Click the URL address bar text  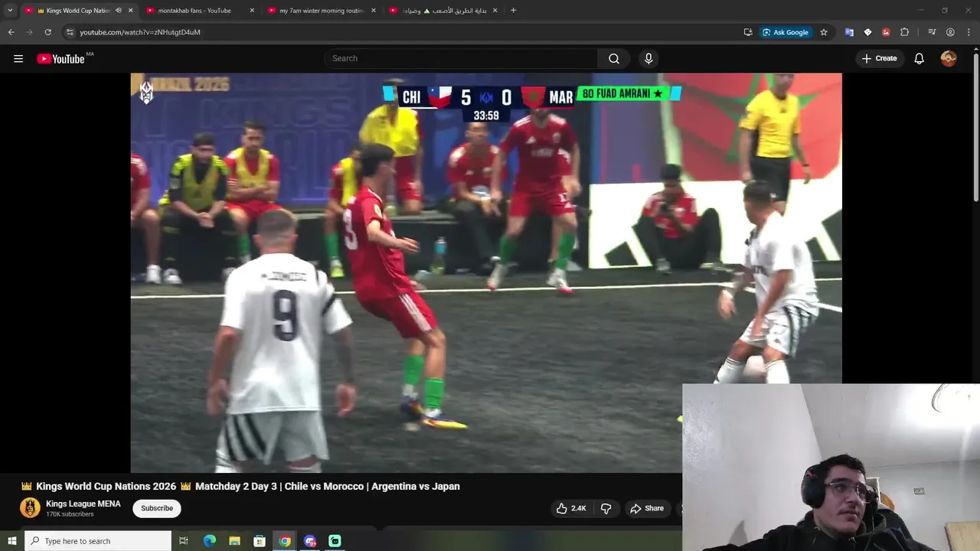click(x=140, y=32)
